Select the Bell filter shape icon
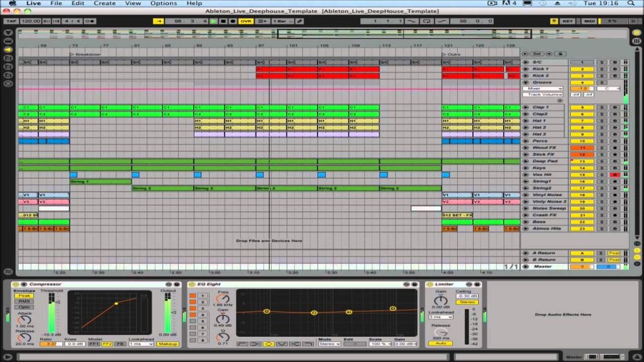Image resolution: width=644 pixels, height=362 pixels. pos(269,344)
